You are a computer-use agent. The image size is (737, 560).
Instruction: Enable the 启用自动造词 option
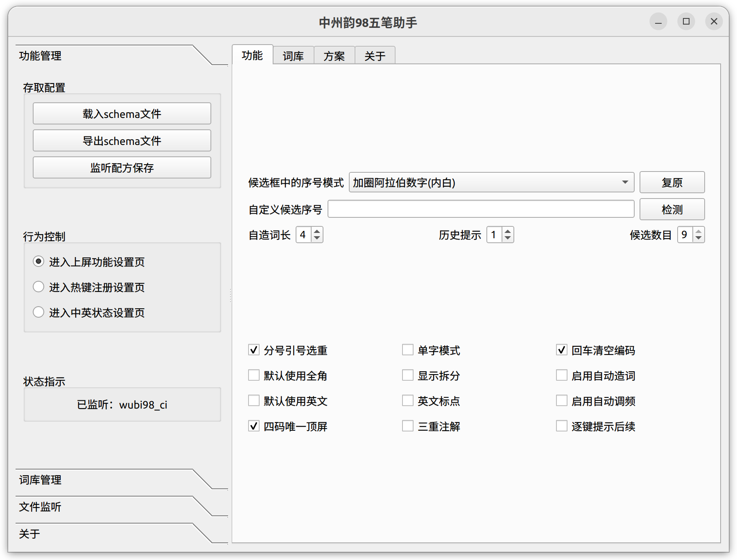point(561,375)
